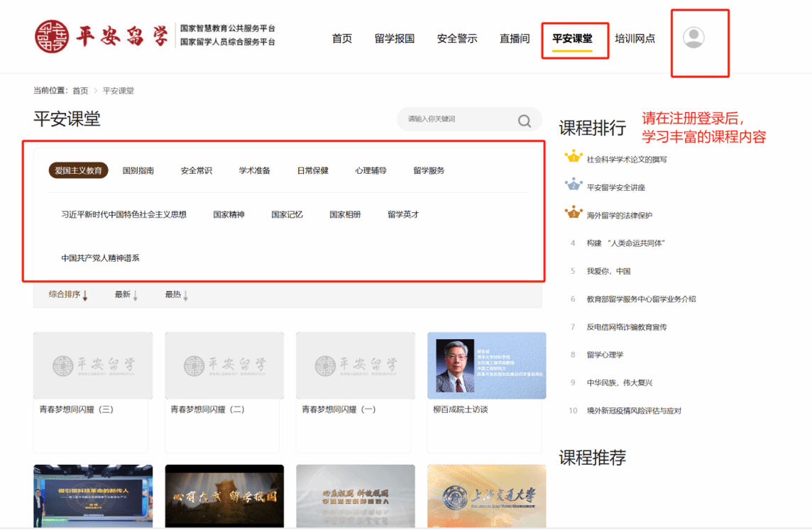Click the 平安留学 red seal logo
The image size is (812, 530).
pyautogui.click(x=52, y=36)
